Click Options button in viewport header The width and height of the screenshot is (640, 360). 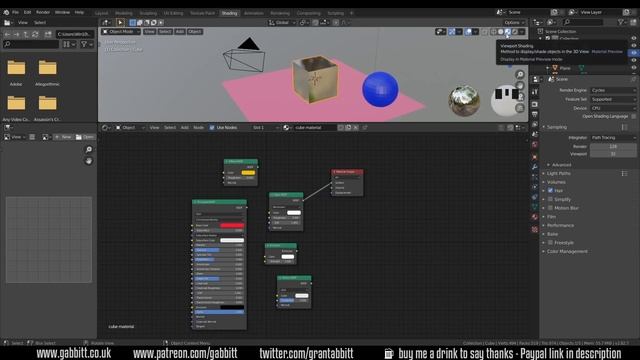point(513,23)
